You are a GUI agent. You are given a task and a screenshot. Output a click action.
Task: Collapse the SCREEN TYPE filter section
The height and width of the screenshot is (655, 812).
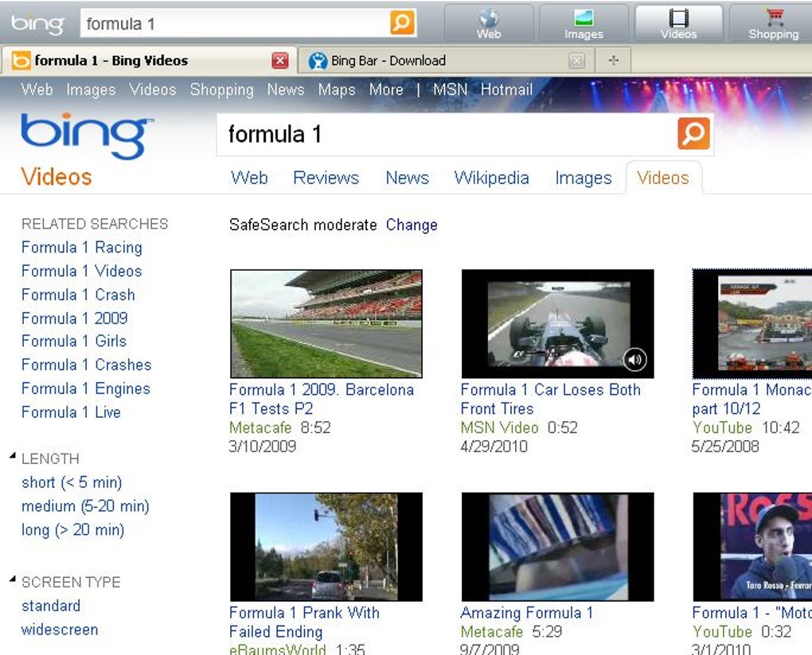click(x=13, y=579)
